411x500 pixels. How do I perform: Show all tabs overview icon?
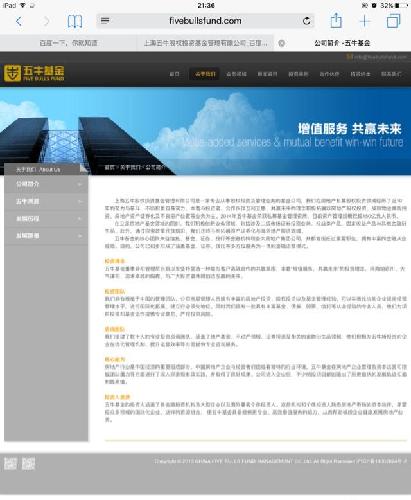[393, 21]
